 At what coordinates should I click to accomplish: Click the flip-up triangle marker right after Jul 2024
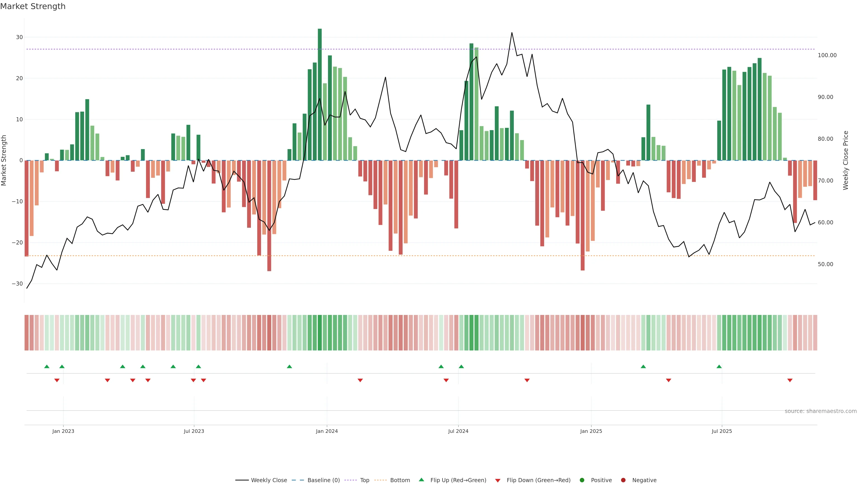pos(461,366)
